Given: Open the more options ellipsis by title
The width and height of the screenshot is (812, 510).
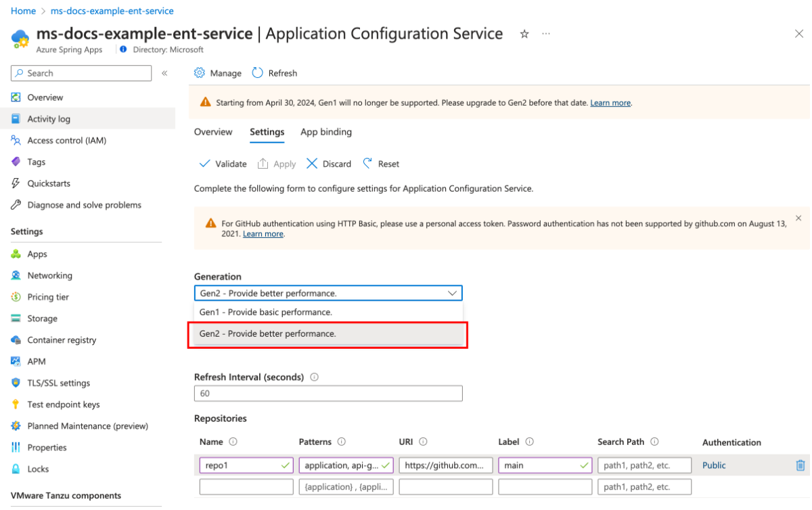Looking at the screenshot, I should [x=546, y=34].
